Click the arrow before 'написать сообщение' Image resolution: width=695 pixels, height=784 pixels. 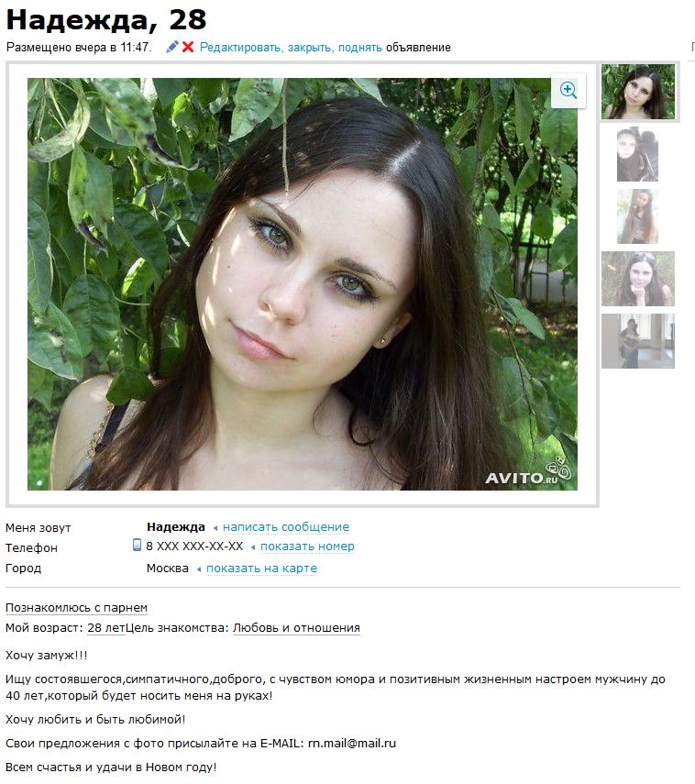215,528
